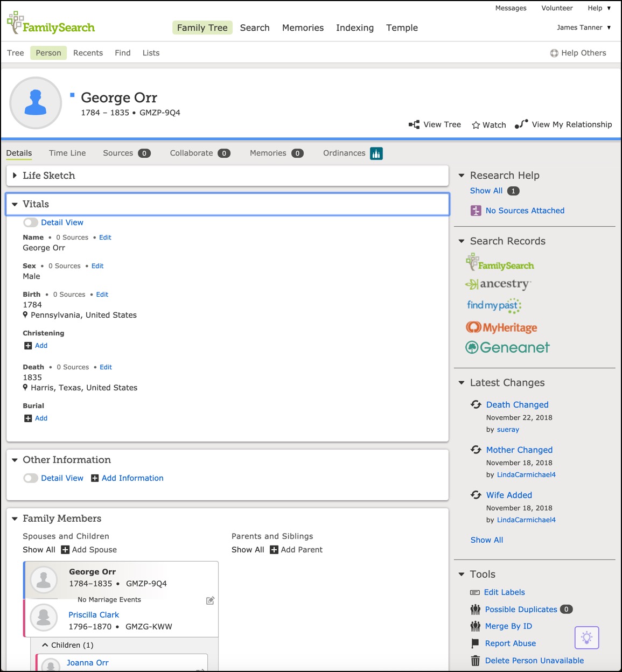The width and height of the screenshot is (622, 672).
Task: Click the lightbulb tips button
Action: [587, 638]
